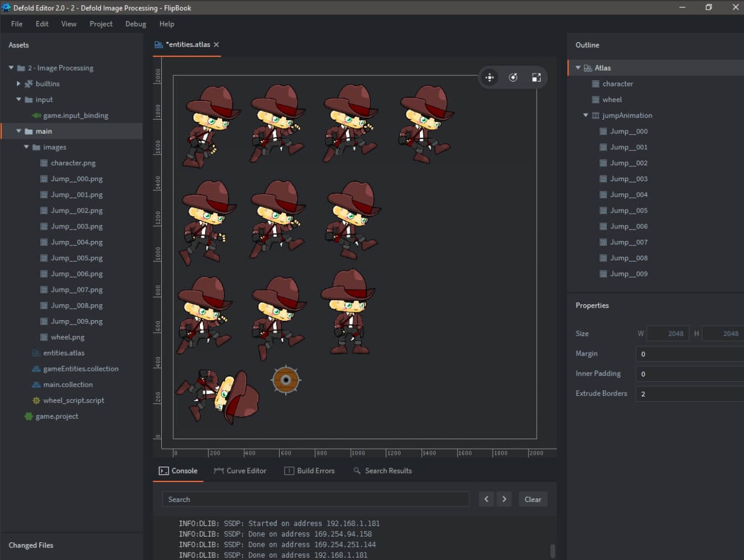Switch to the Build Errors tab
The image size is (744, 560).
pos(309,471)
